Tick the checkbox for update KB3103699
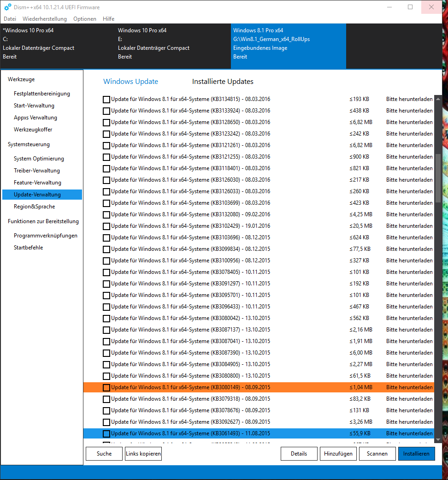 tap(106, 203)
